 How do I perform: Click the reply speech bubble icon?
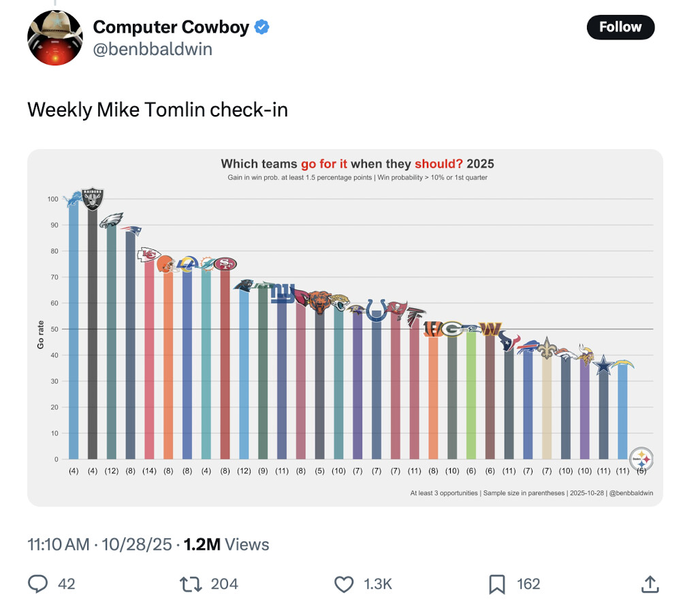point(38,584)
